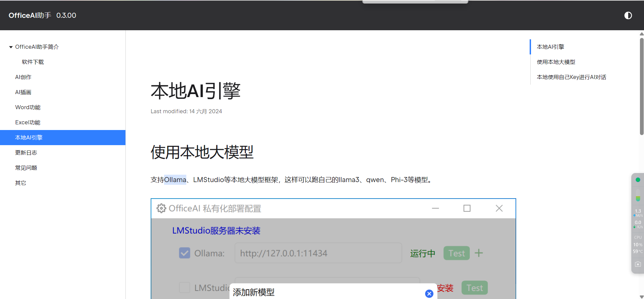Viewport: 644px width, 299px height.
Task: Click LMStudio服务器未安装 status text
Action: tap(216, 231)
